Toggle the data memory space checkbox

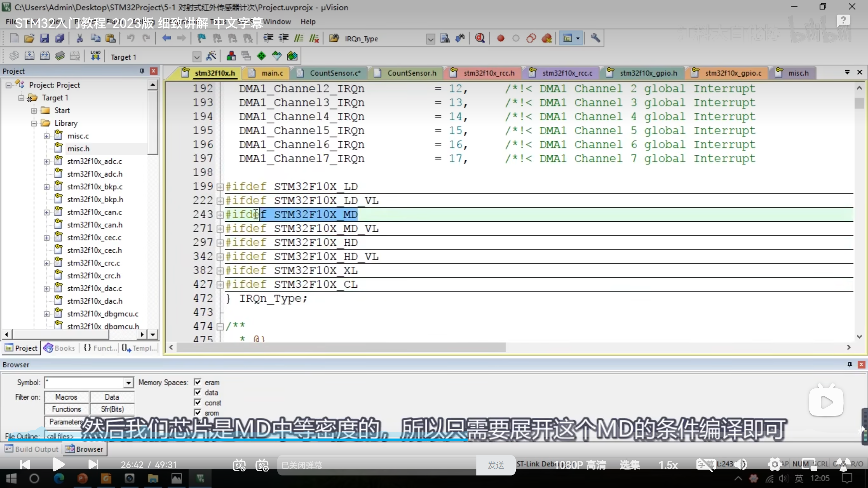198,392
